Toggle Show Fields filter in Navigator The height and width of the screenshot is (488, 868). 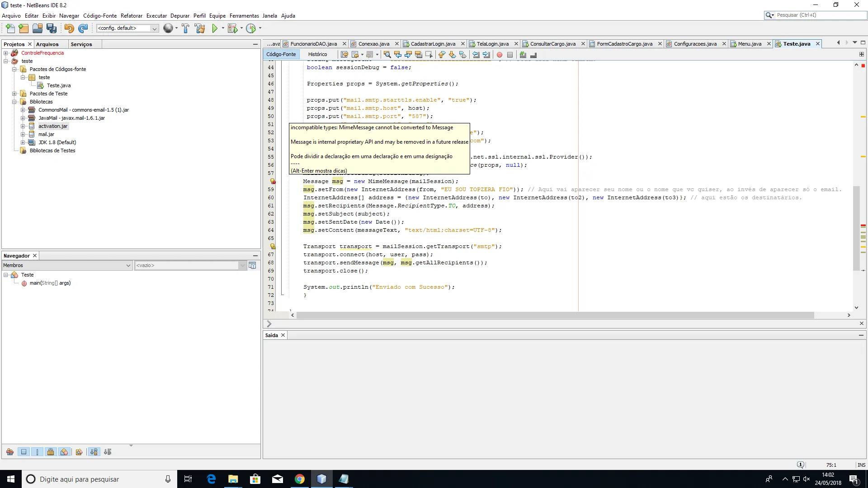click(x=24, y=452)
